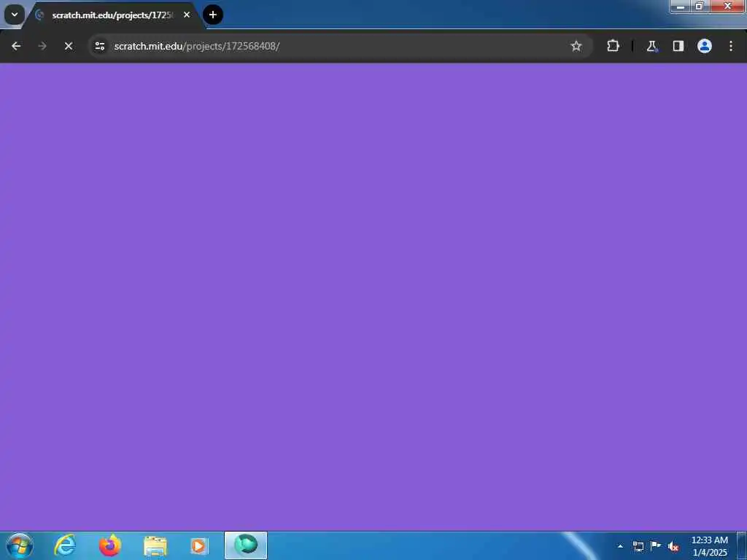Screen dimensions: 747x560
Task: Close the scratch.mit.edu tab
Action: 187,15
